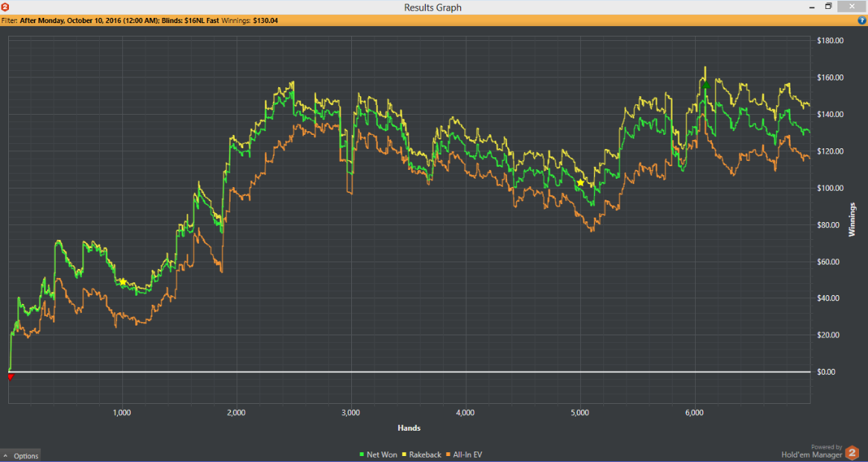Minimize the Results Graph window
This screenshot has width=868, height=462.
[811, 6]
